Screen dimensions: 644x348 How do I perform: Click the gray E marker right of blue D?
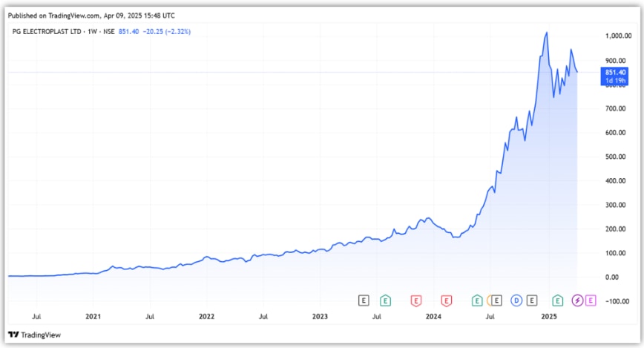[x=532, y=301]
